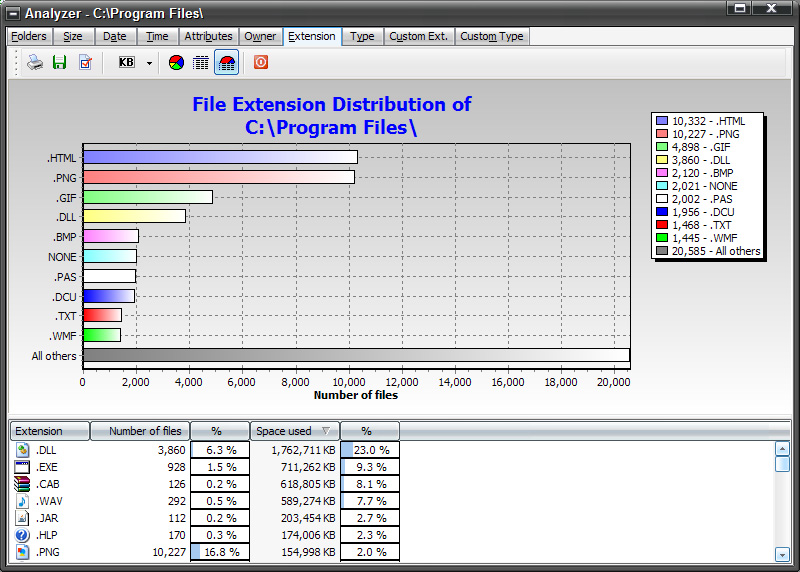Sort by the Space used column
This screenshot has width=800, height=572.
294,431
